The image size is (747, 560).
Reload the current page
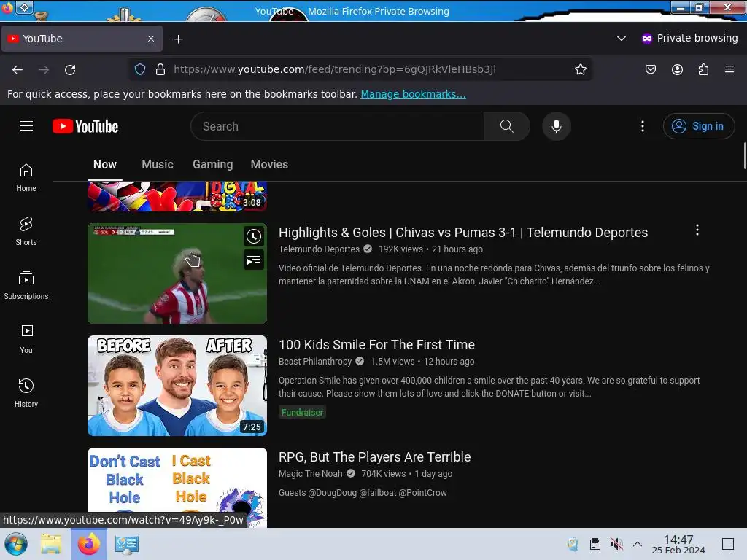tap(70, 69)
